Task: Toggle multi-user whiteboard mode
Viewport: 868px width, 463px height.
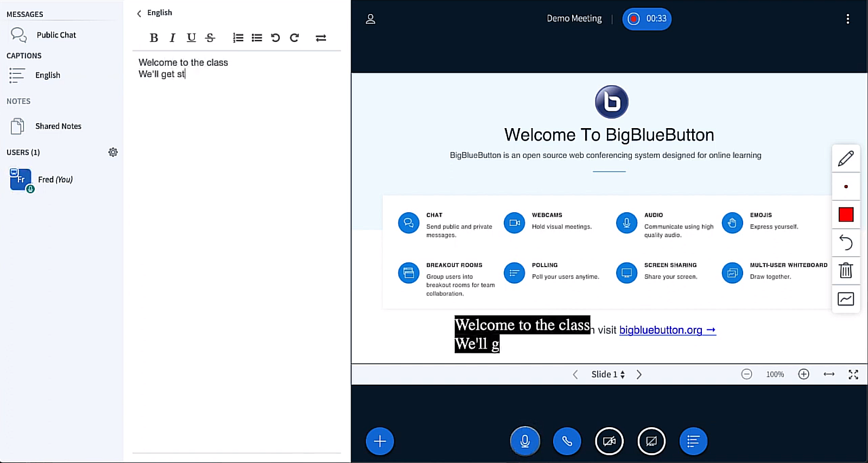Action: [846, 299]
